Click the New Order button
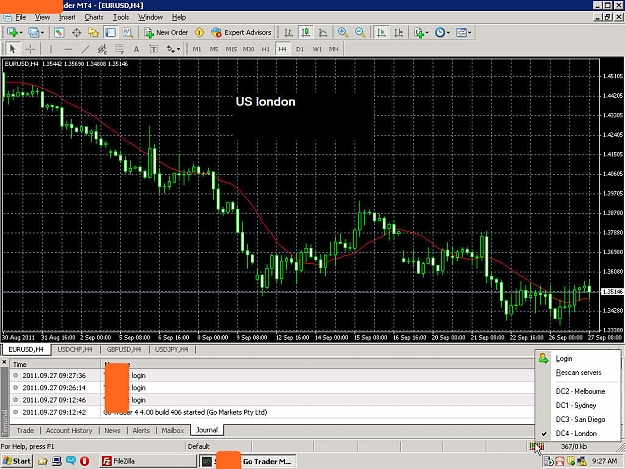The image size is (625, 469). (166, 32)
